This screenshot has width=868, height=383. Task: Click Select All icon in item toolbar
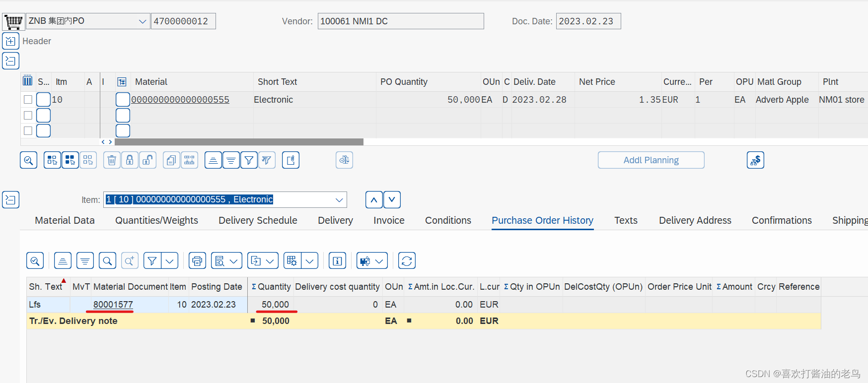(52, 160)
